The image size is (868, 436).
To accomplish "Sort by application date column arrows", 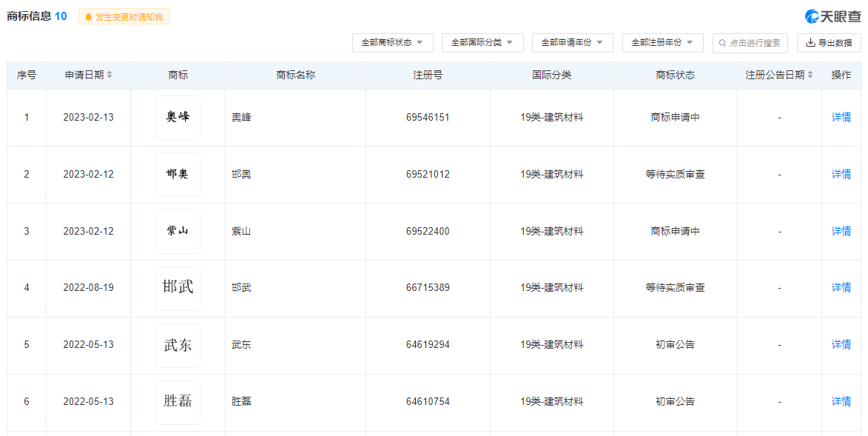I will pos(110,75).
